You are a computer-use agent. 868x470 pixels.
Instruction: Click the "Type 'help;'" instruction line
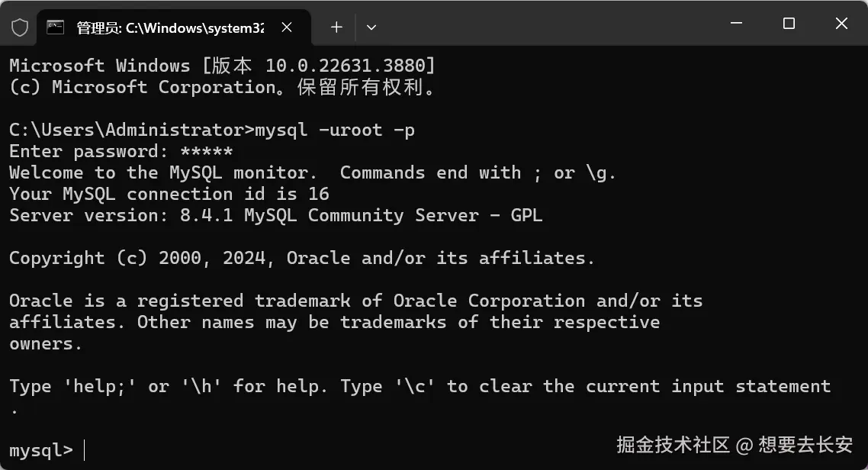coord(420,386)
